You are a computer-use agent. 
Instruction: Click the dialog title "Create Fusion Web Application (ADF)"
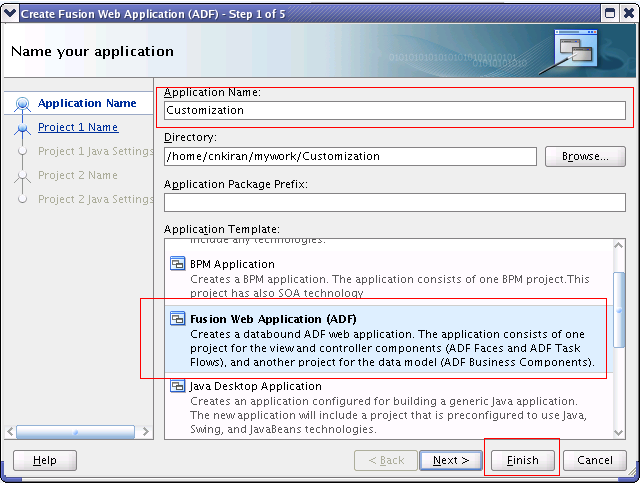point(120,14)
